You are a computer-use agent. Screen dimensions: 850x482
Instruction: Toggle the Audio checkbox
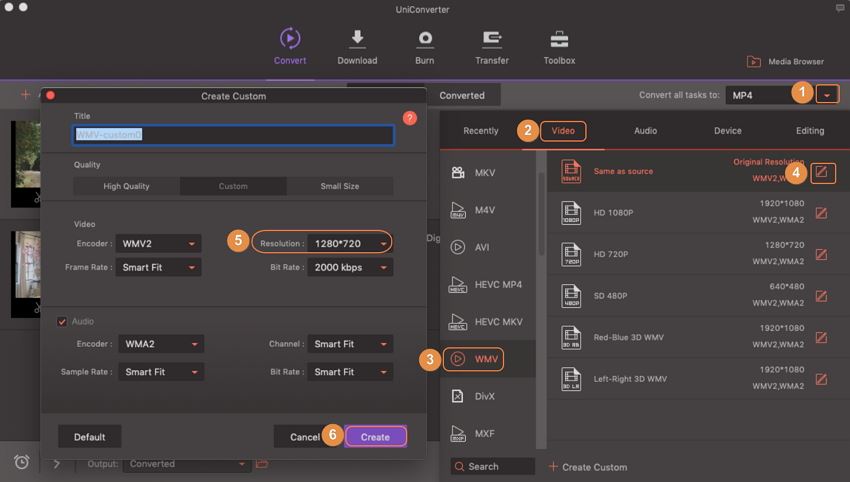pyautogui.click(x=62, y=322)
